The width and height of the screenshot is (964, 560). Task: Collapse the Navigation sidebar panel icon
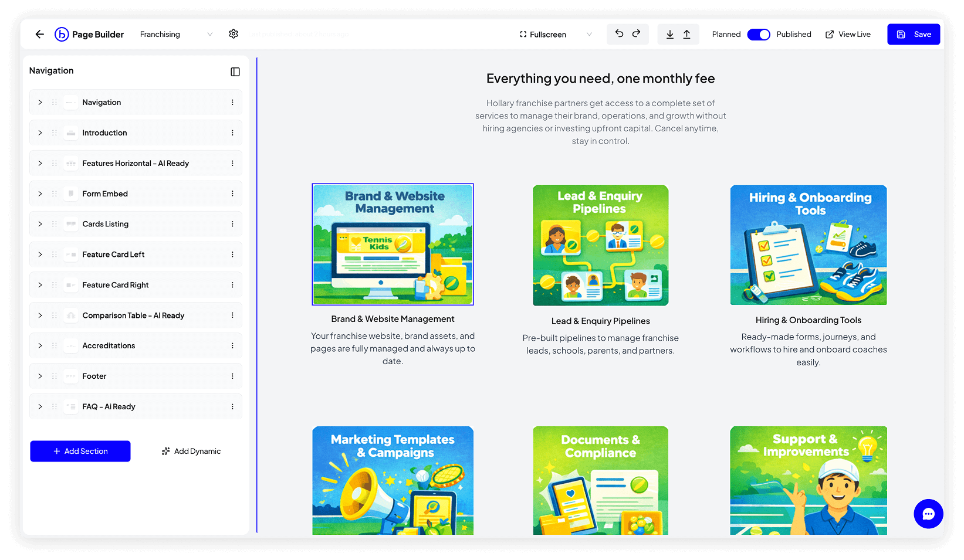click(x=235, y=72)
